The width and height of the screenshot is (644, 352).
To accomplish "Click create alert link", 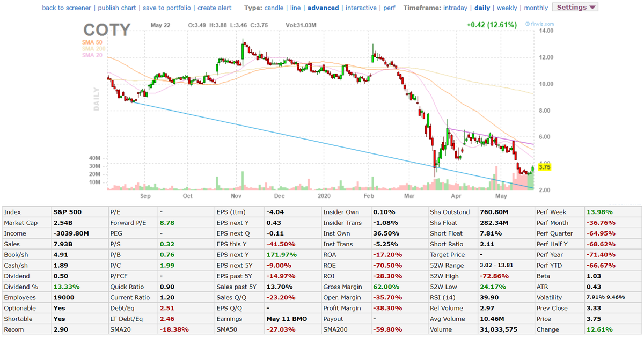I will click(215, 8).
